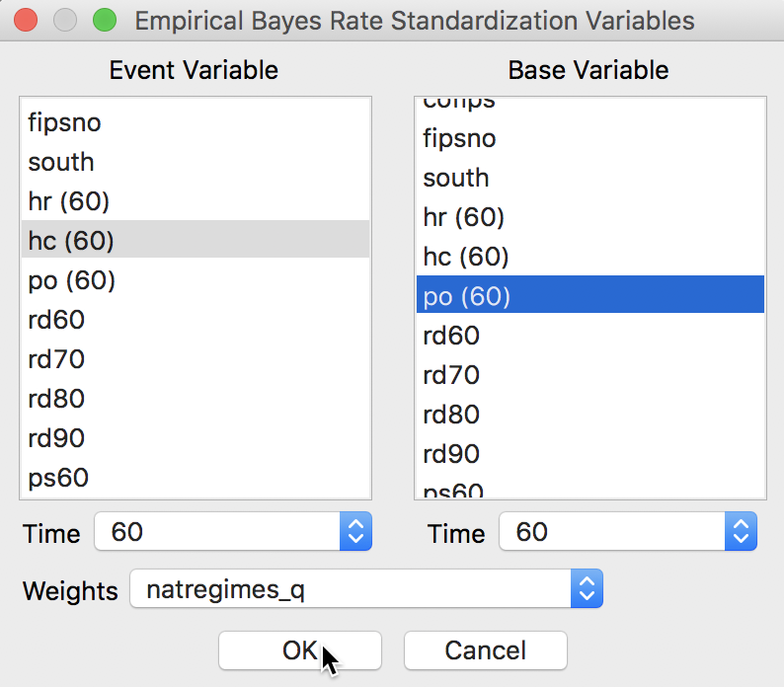Select ps60 in Event Variable list
The height and width of the screenshot is (687, 784).
[x=196, y=478]
